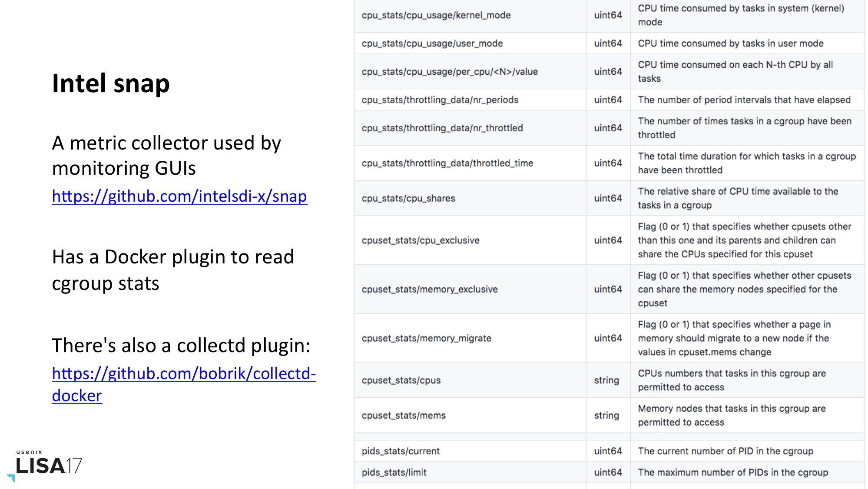
Task: Select the pids_stats/current metric cell
Action: [400, 451]
